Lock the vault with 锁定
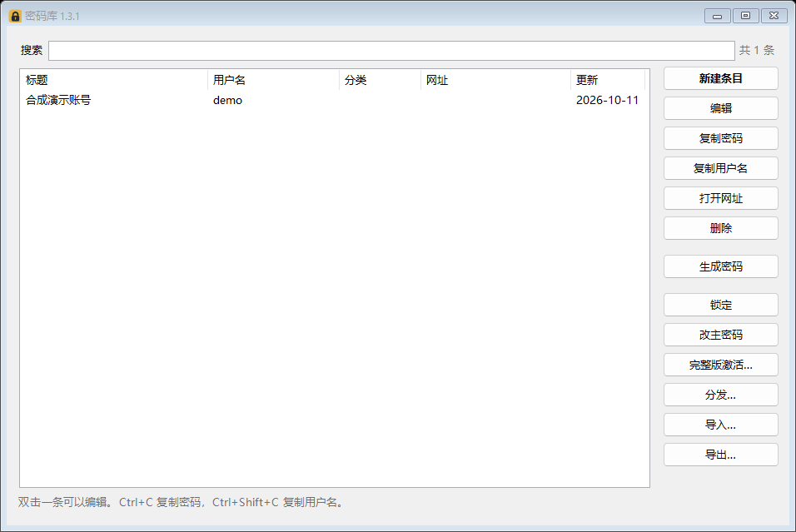Screen dimensions: 796x532 coord(720,305)
